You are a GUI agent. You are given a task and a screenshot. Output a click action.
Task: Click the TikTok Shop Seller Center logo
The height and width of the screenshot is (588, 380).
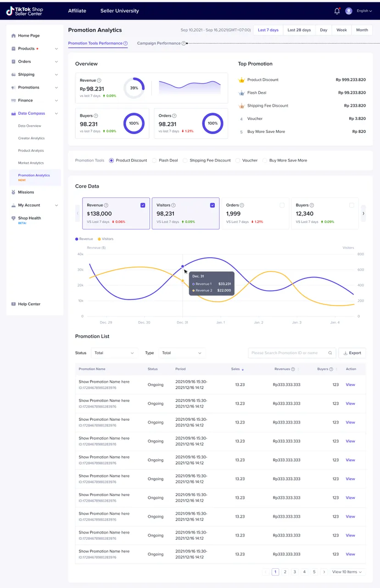click(x=25, y=11)
